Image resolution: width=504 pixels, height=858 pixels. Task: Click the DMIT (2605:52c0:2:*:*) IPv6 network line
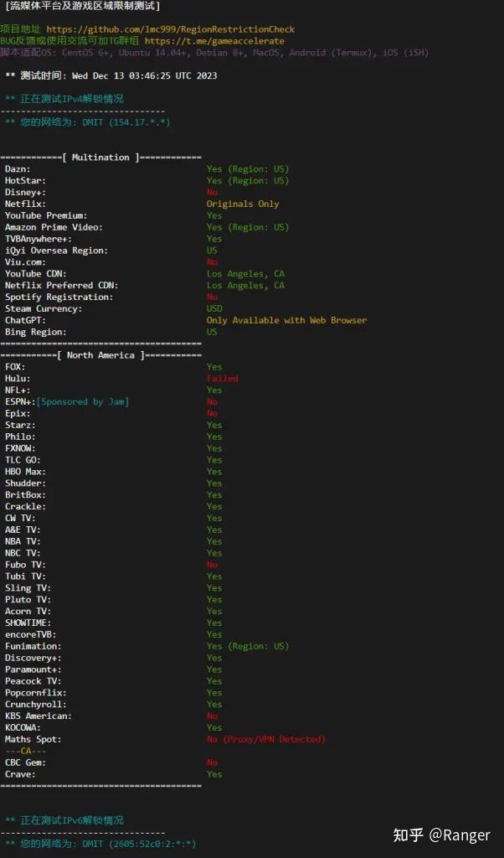point(100,845)
